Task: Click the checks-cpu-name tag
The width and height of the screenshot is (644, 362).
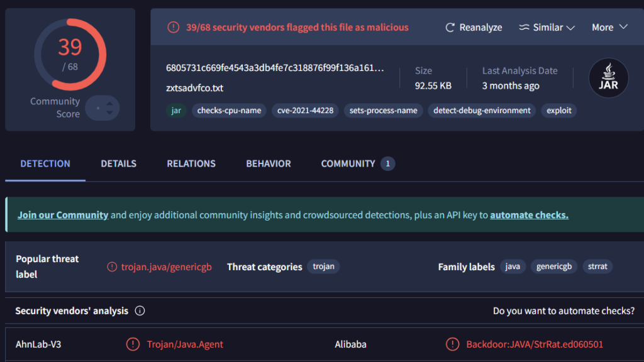Action: click(229, 111)
